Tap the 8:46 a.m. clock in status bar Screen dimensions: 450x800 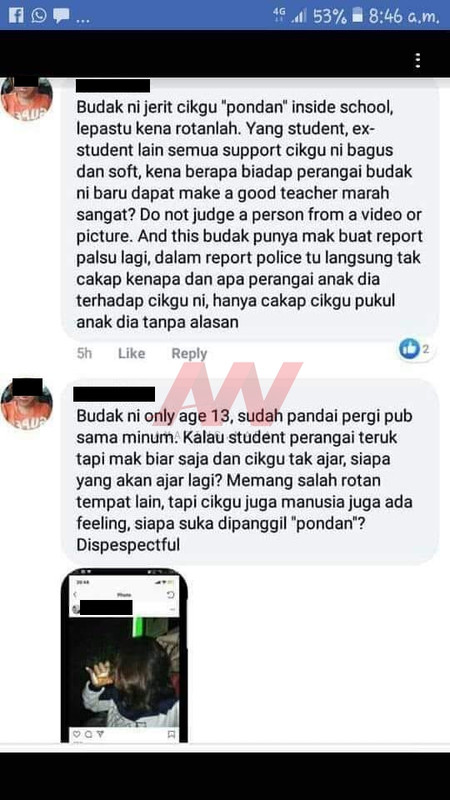pos(404,16)
